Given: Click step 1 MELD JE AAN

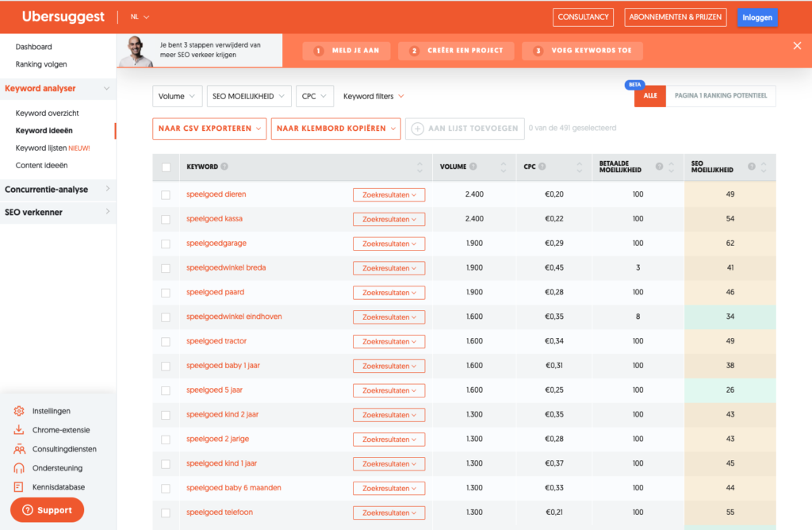Looking at the screenshot, I should click(x=347, y=51).
